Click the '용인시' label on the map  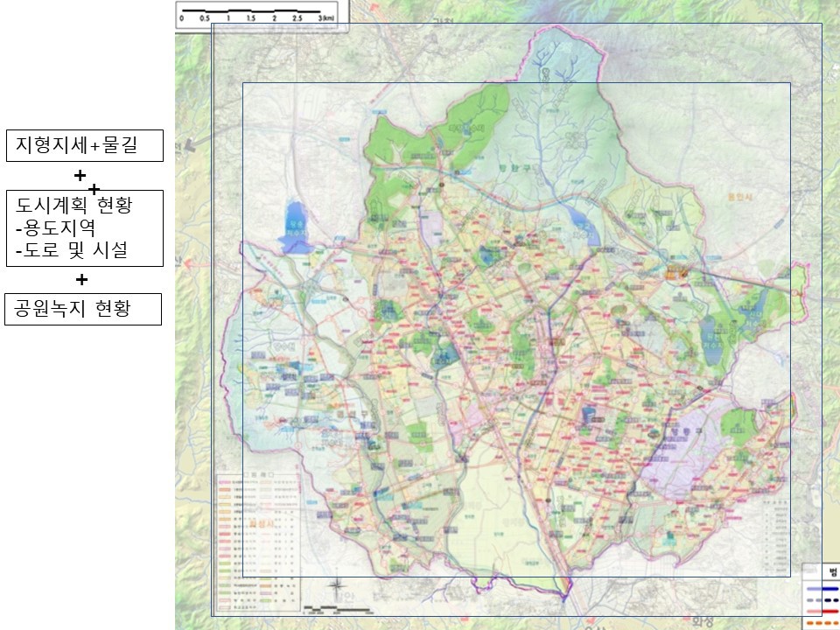click(740, 197)
